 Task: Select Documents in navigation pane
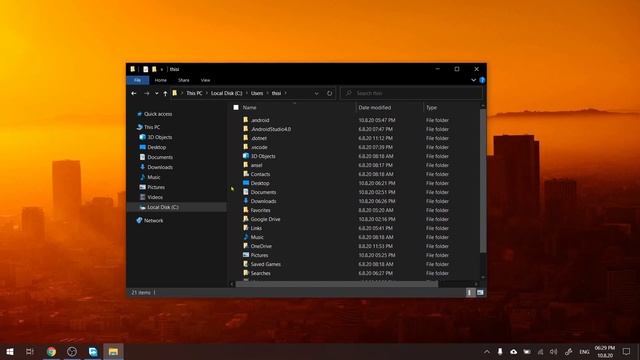click(x=160, y=157)
